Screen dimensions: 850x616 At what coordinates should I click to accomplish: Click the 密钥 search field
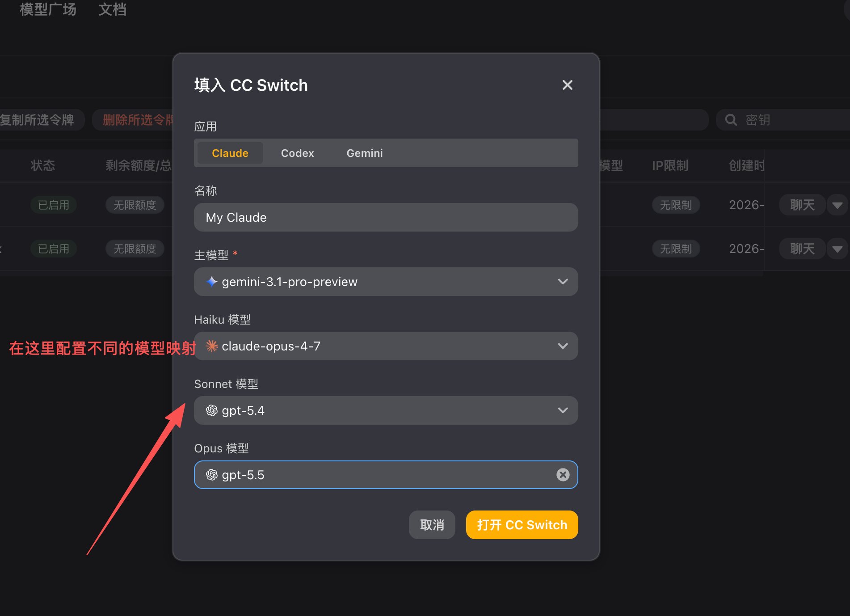coord(783,120)
